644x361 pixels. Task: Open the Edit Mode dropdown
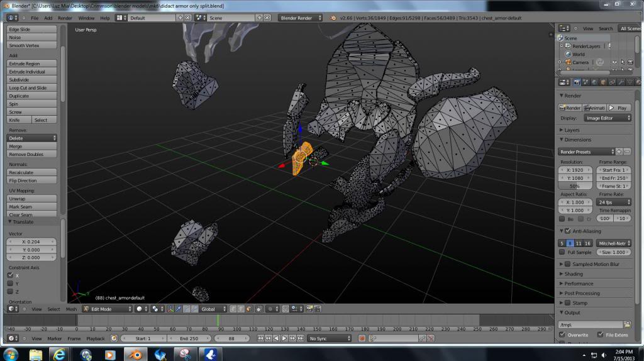click(107, 309)
